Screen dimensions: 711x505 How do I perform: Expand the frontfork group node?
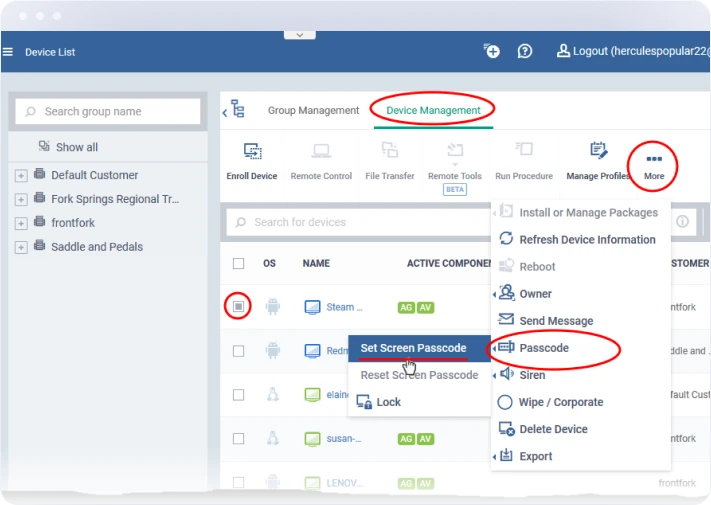[x=20, y=223]
